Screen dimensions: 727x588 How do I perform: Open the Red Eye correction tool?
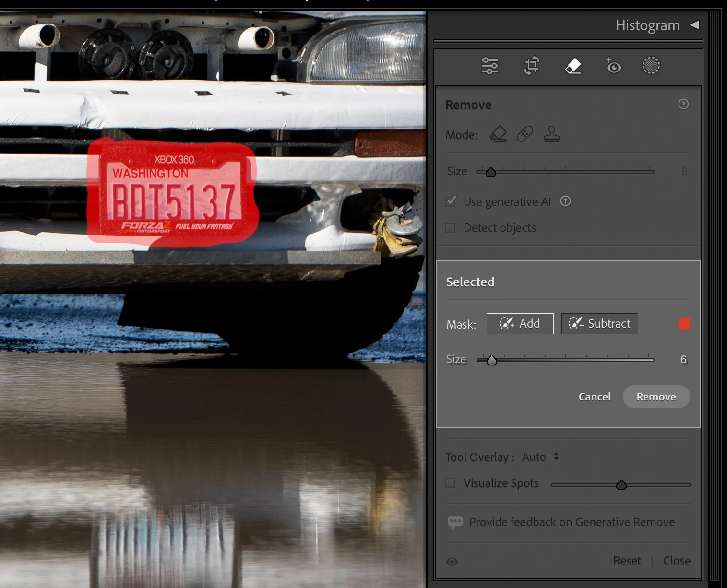point(613,66)
